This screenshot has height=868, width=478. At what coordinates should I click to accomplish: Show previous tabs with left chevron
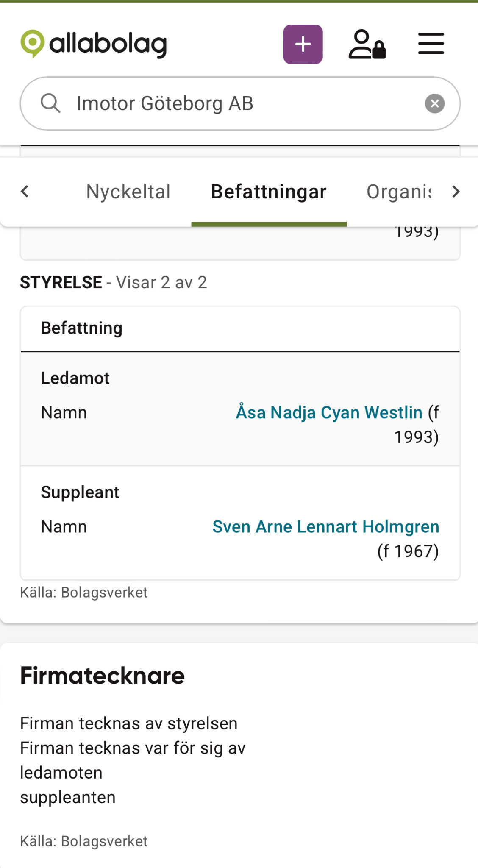point(25,192)
